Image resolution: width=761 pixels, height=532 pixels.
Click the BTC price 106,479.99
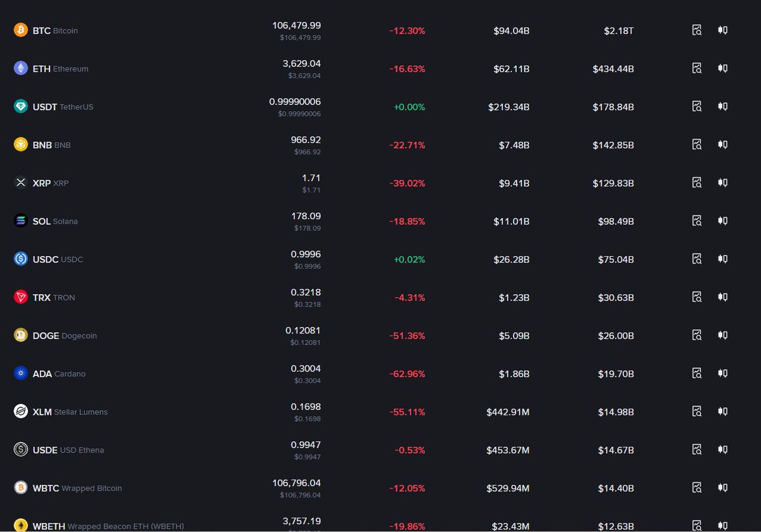click(x=297, y=25)
